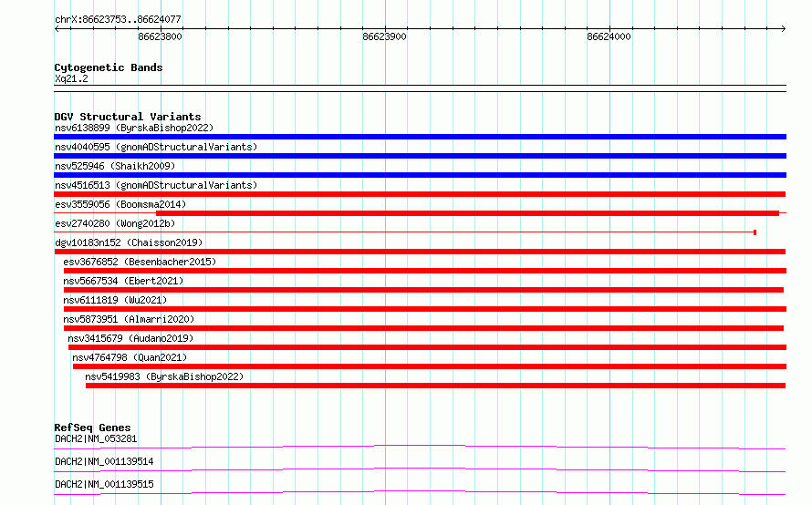Click the 86623800 ruler position label

(x=160, y=36)
